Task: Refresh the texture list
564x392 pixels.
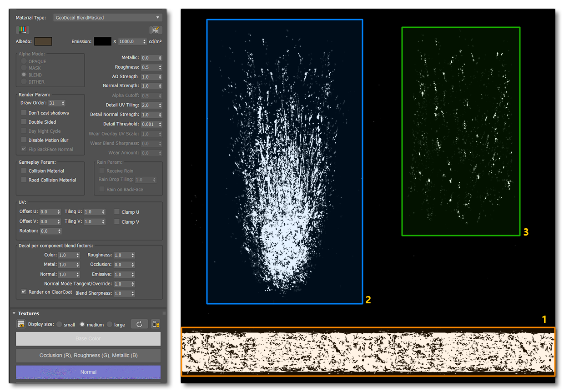Action: 139,324
